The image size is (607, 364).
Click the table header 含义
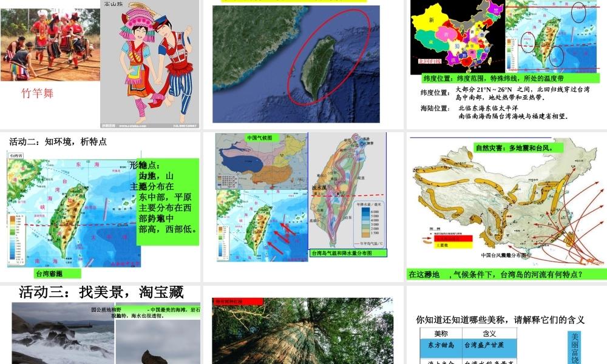pos(489,334)
